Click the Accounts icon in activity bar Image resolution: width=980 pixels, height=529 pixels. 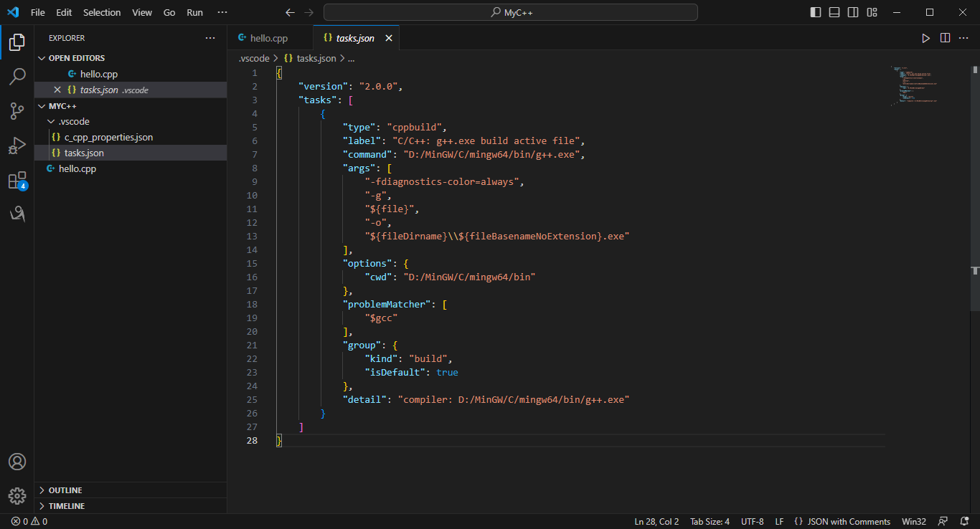coord(17,462)
